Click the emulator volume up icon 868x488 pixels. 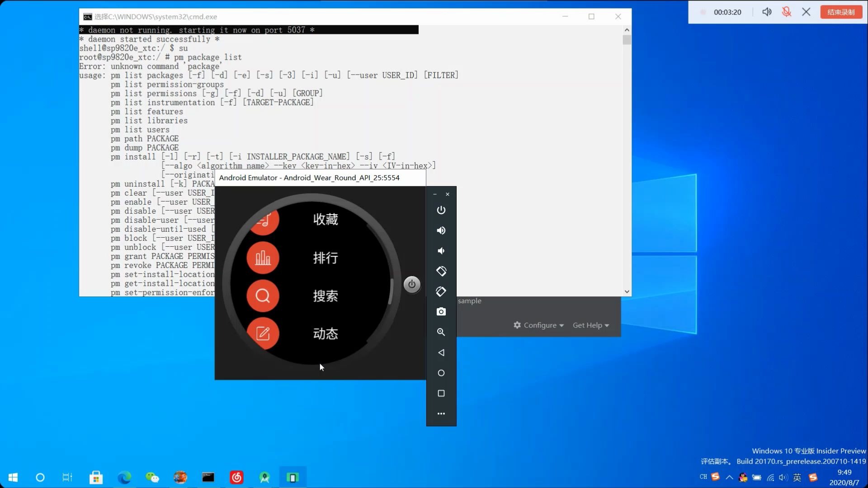(x=441, y=230)
